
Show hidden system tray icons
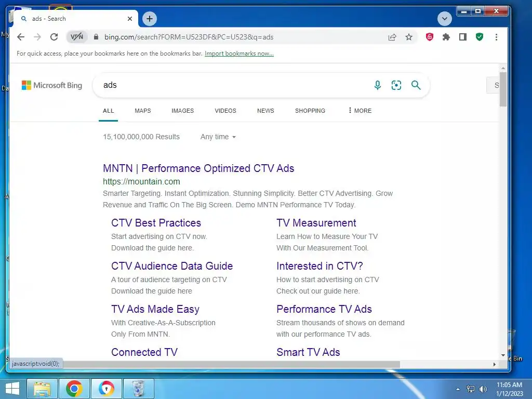coord(458,389)
